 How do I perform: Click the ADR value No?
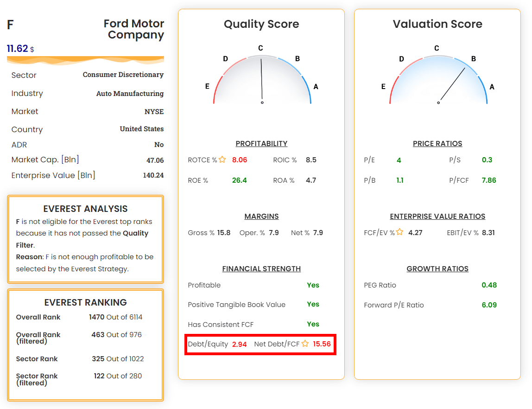pyautogui.click(x=159, y=145)
